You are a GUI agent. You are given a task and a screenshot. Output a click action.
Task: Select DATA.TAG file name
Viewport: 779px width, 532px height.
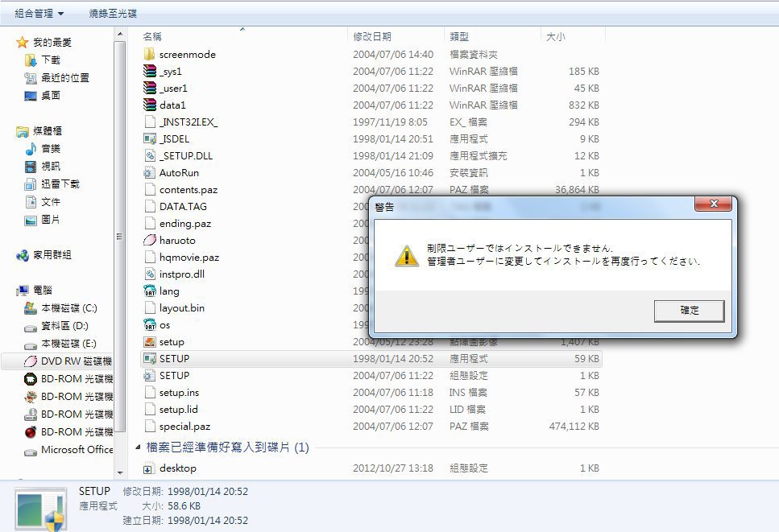(183, 207)
